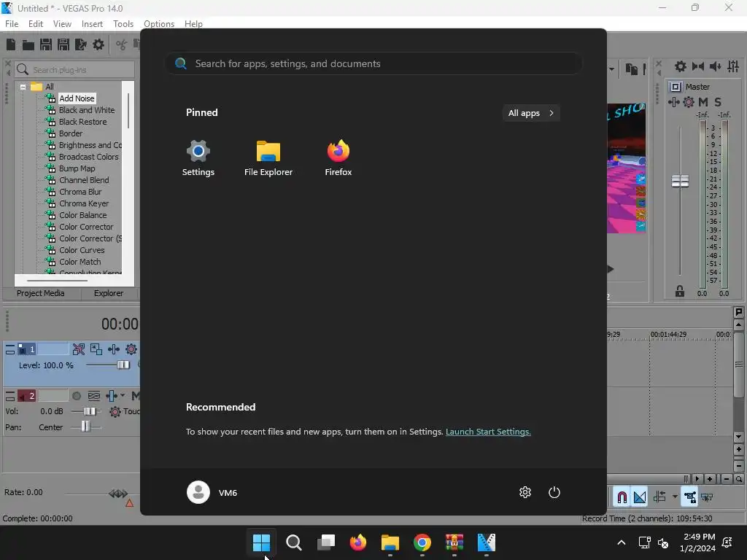Toggle Enable Snapping magnet button

click(622, 497)
